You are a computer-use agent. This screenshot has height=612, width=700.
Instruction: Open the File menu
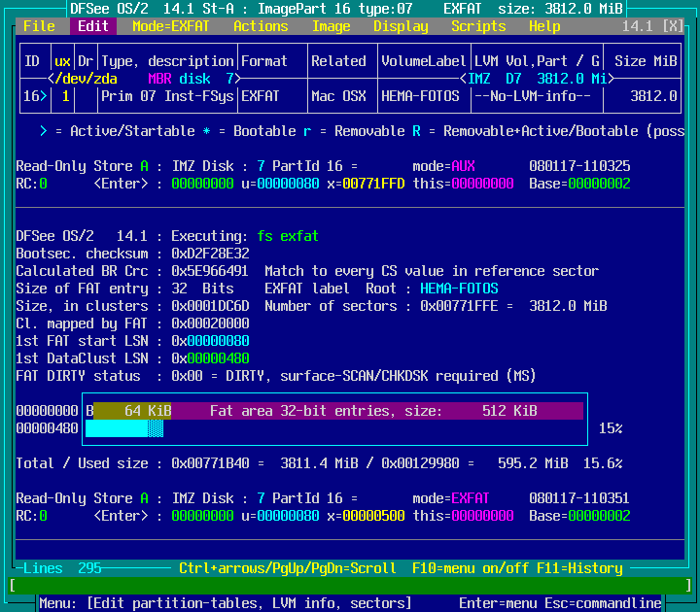point(39,26)
